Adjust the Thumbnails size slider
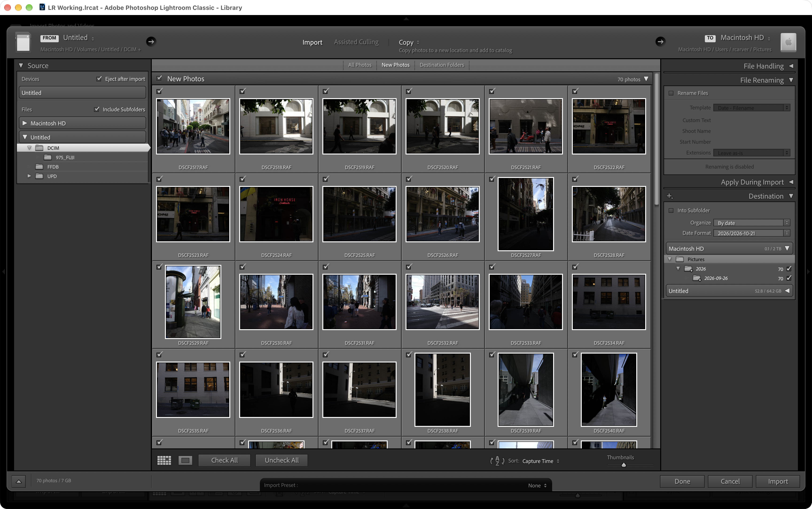This screenshot has width=812, height=509. tap(624, 465)
